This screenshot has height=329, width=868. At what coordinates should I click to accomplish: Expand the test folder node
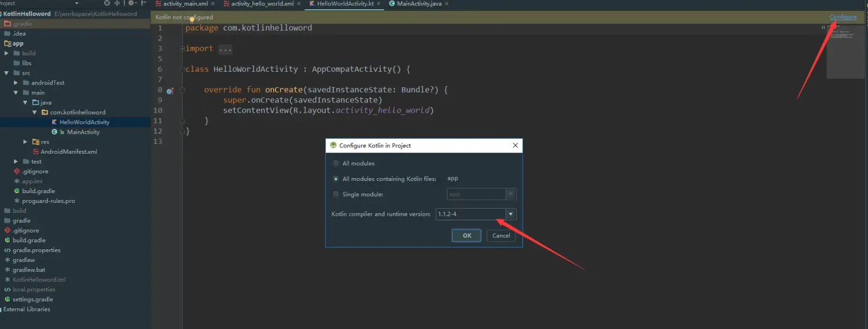[16, 161]
